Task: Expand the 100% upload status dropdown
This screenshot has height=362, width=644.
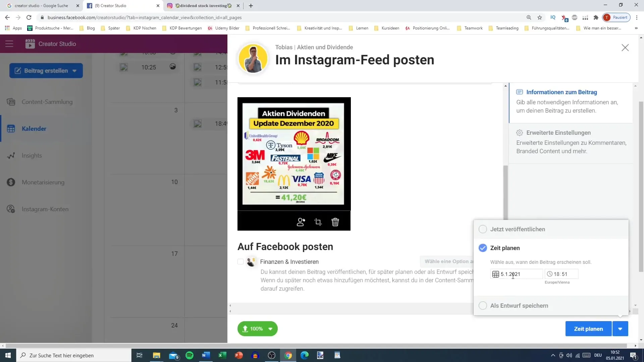Action: (x=270, y=329)
